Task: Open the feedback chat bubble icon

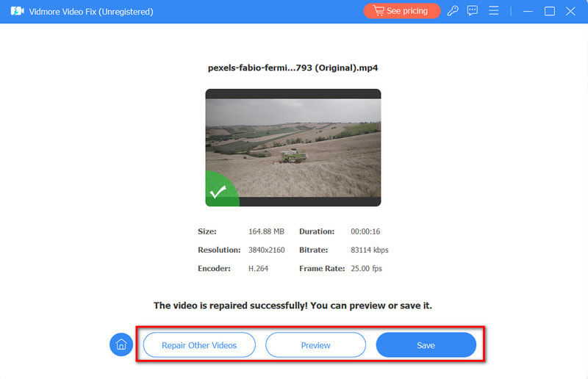Action: (473, 11)
